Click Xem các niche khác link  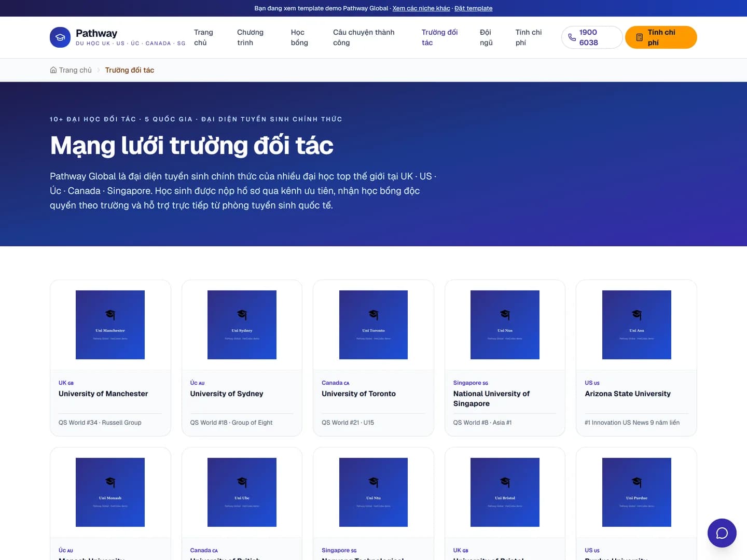click(421, 8)
